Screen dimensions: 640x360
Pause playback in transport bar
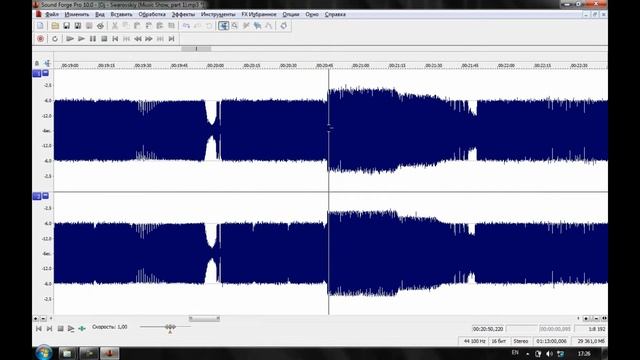93,39
